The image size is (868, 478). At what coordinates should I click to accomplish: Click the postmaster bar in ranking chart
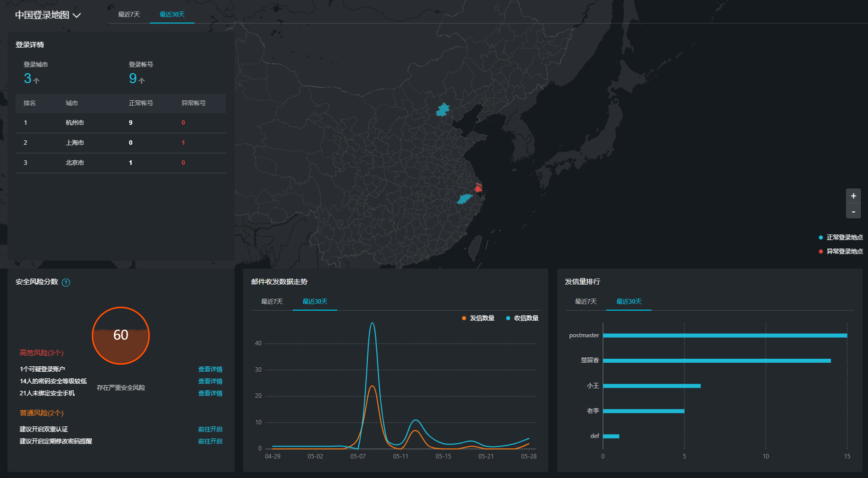pos(724,336)
